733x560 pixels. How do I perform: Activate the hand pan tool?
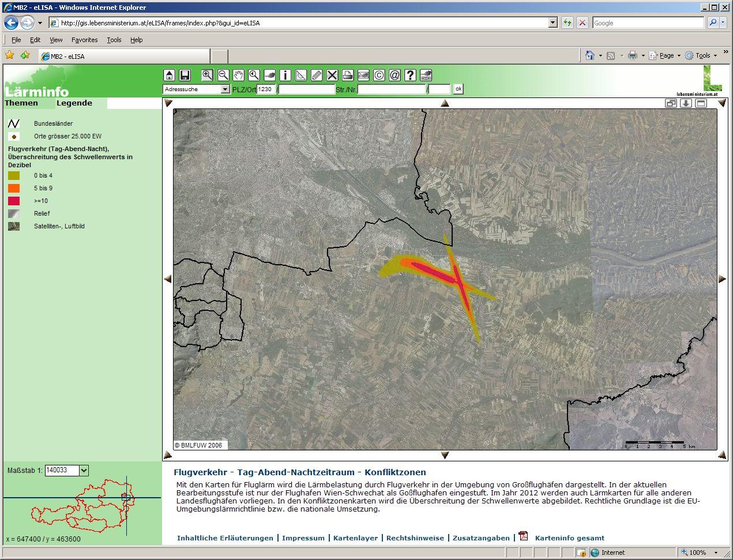pos(239,75)
